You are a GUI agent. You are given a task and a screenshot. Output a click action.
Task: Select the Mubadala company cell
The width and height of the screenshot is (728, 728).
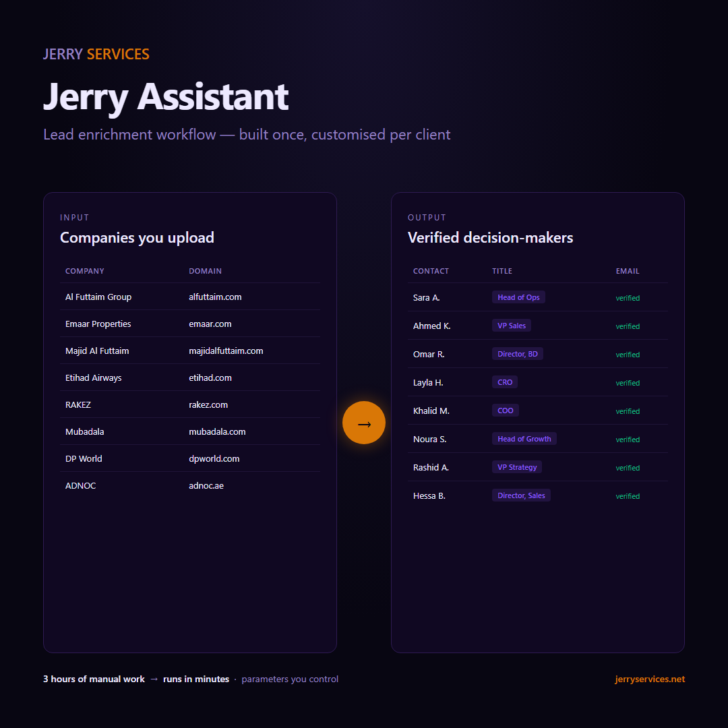[x=84, y=431]
